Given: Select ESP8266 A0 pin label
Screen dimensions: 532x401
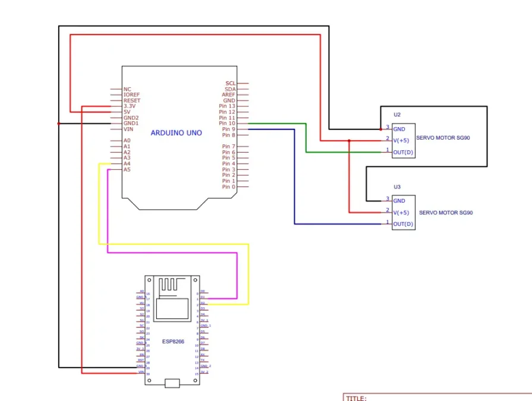Looking at the screenshot, I should 142,292.
